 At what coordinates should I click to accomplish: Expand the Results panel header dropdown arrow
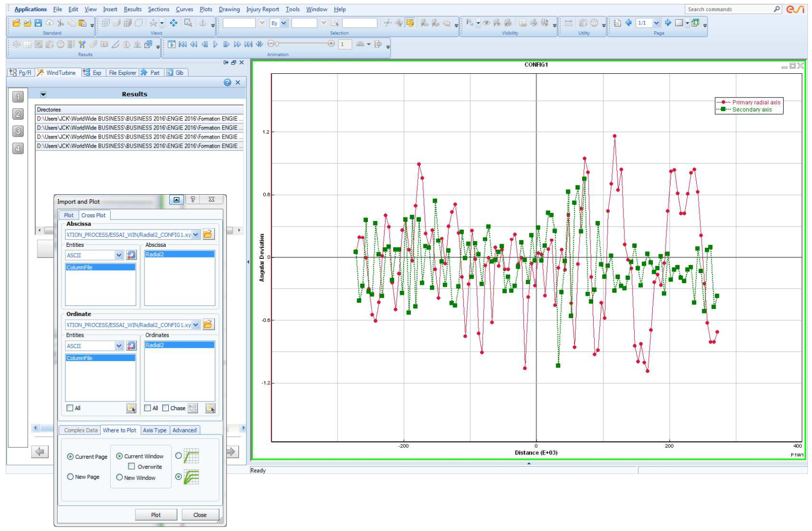(x=43, y=95)
